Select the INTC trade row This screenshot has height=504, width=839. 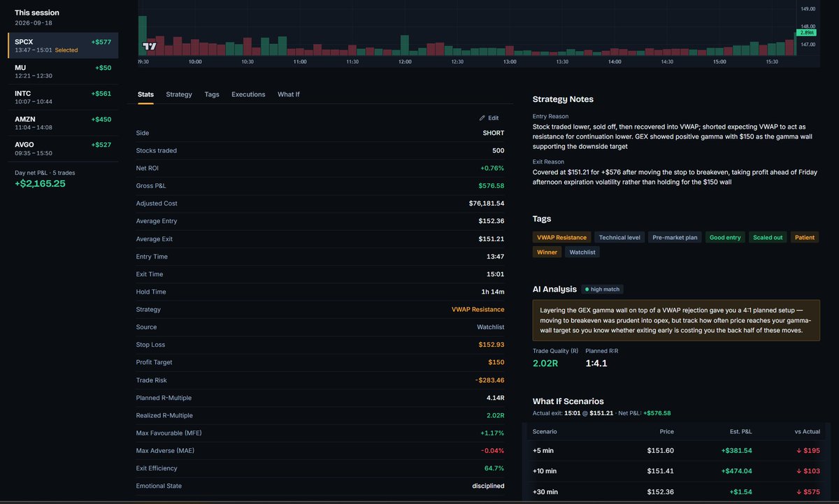pyautogui.click(x=63, y=97)
